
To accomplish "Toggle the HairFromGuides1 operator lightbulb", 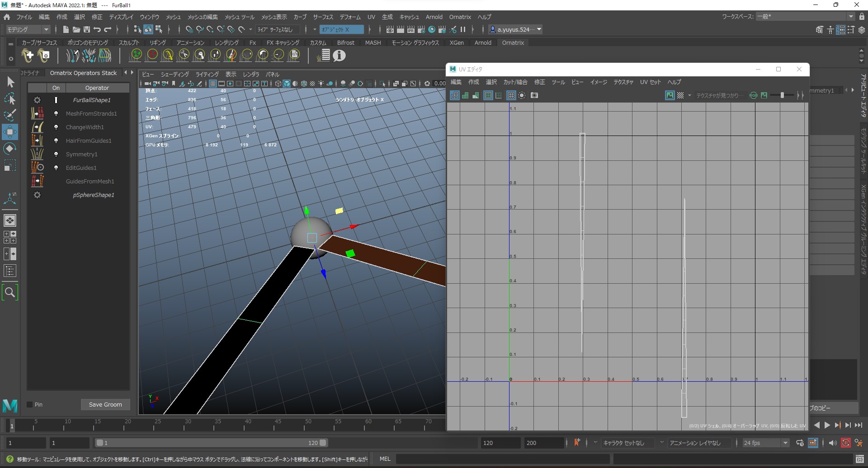I will [56, 140].
